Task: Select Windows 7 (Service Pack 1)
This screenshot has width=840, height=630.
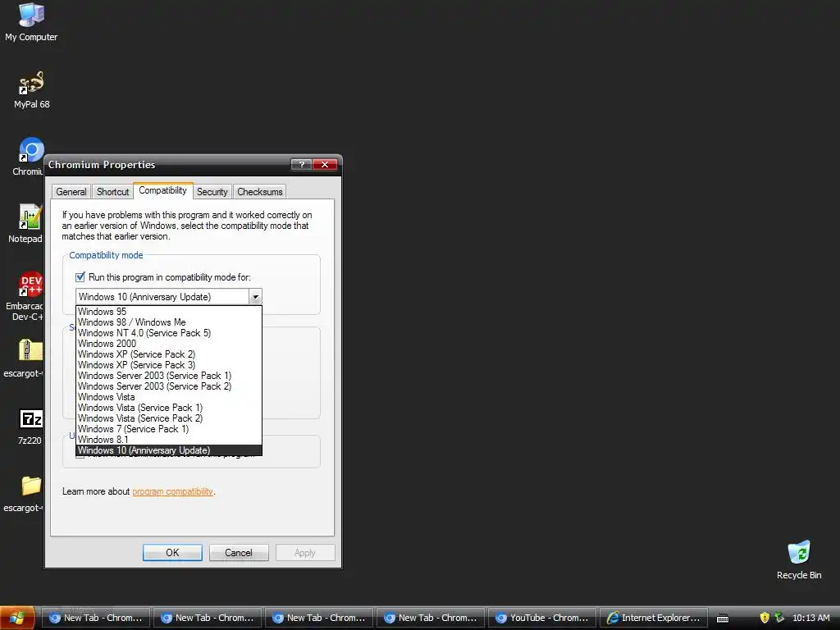Action: point(169,429)
